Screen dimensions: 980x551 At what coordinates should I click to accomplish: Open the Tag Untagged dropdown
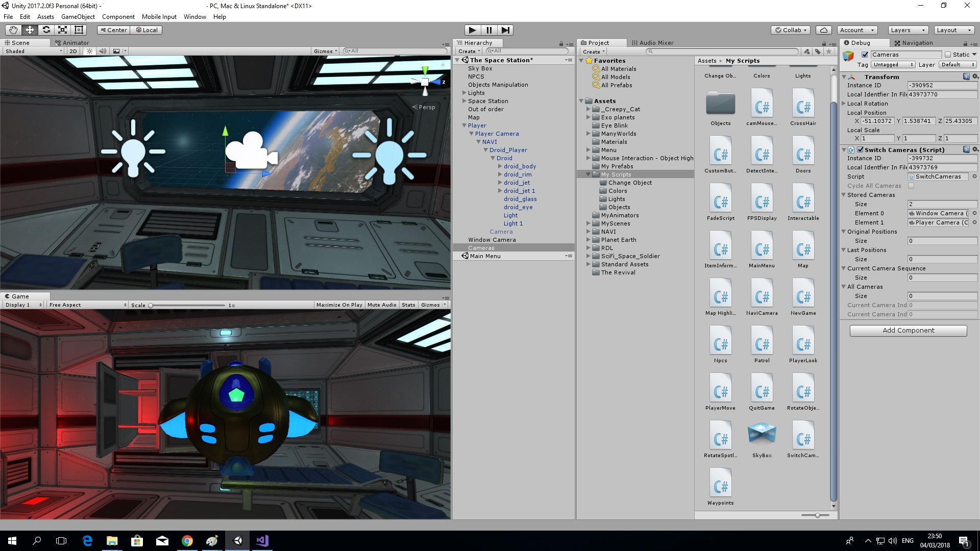(893, 65)
